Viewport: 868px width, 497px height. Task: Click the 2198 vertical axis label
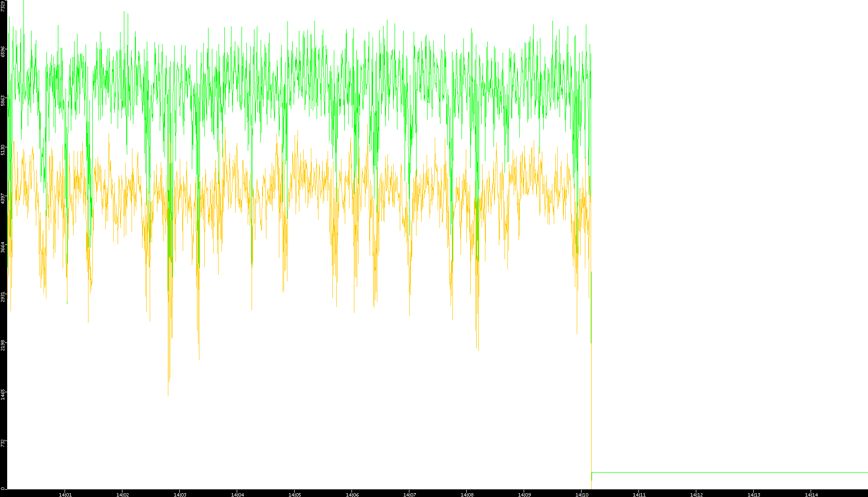point(3,345)
